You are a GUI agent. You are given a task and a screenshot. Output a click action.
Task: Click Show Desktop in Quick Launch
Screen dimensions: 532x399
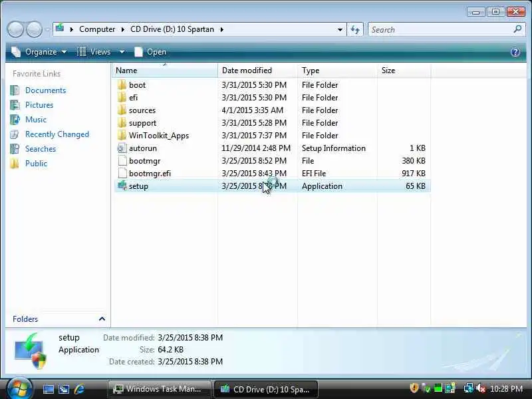pyautogui.click(x=48, y=389)
